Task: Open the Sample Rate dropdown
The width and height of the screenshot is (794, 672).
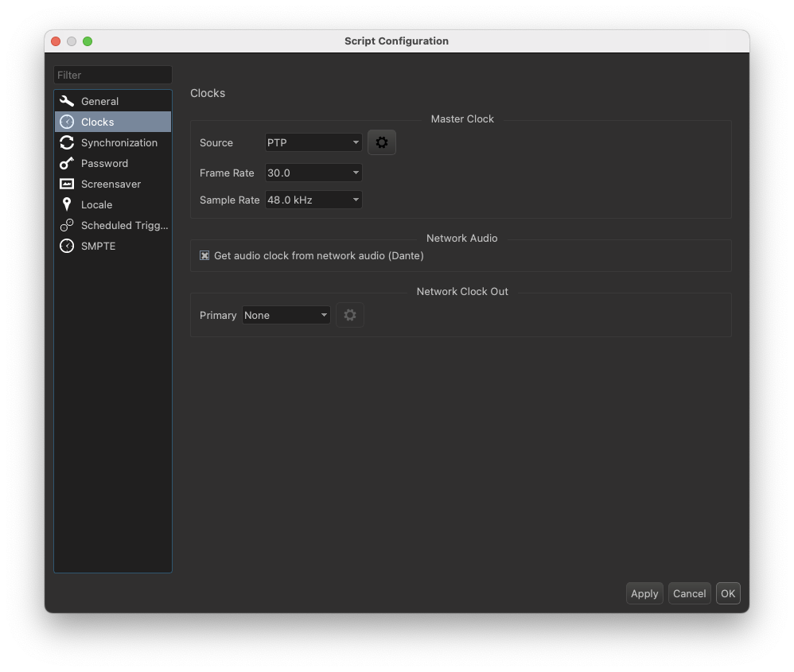Action: click(x=313, y=200)
